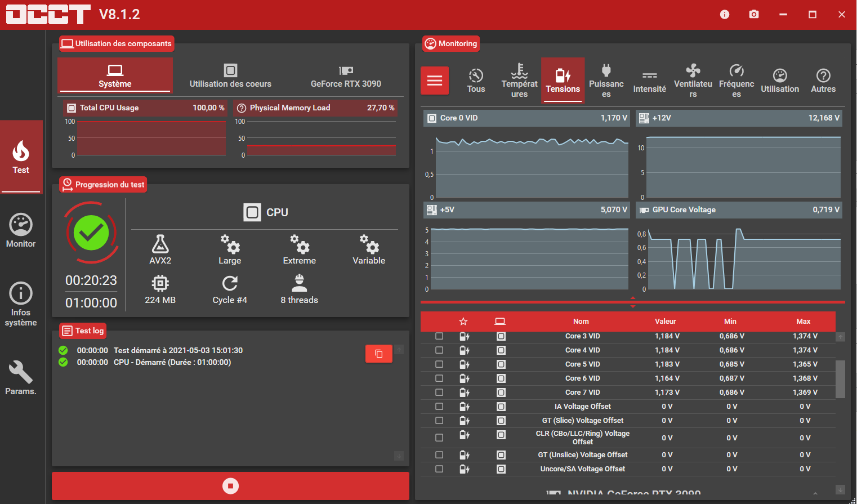Viewport: 857px width, 504px height.
Task: Open the info icon in title bar
Action: pyautogui.click(x=724, y=15)
